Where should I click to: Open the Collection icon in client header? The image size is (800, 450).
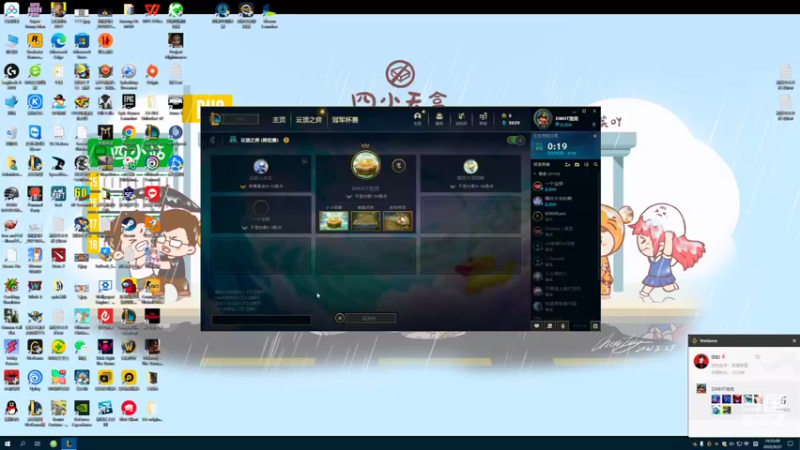pos(439,118)
